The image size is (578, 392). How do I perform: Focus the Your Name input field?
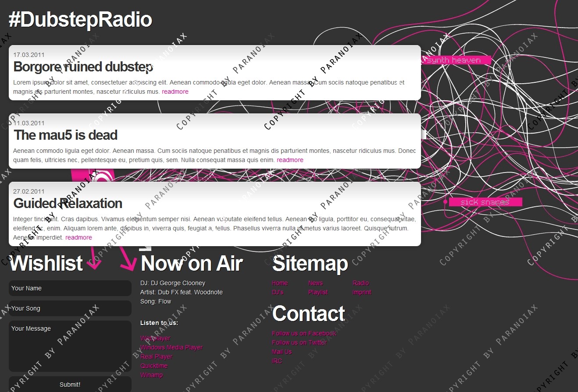coord(70,289)
